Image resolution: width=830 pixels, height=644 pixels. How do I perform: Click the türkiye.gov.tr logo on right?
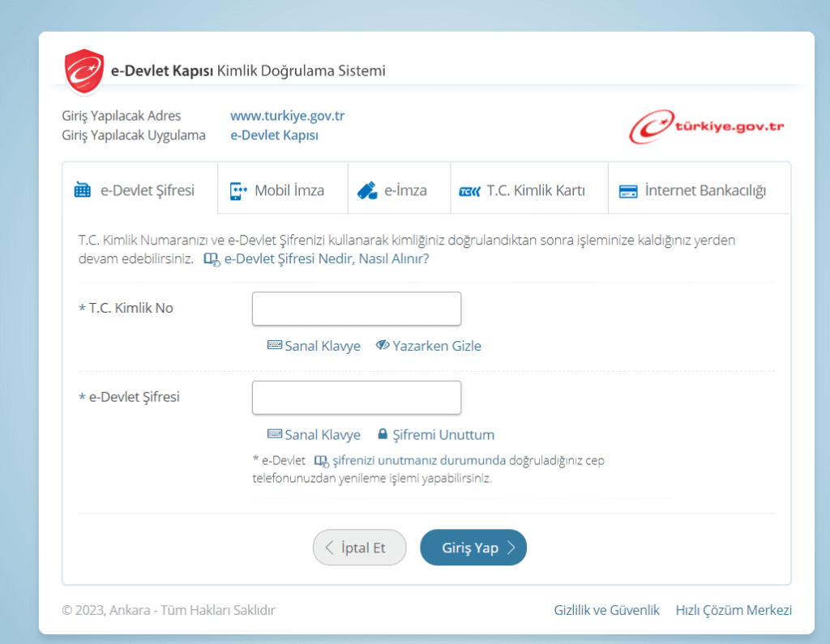click(x=707, y=127)
